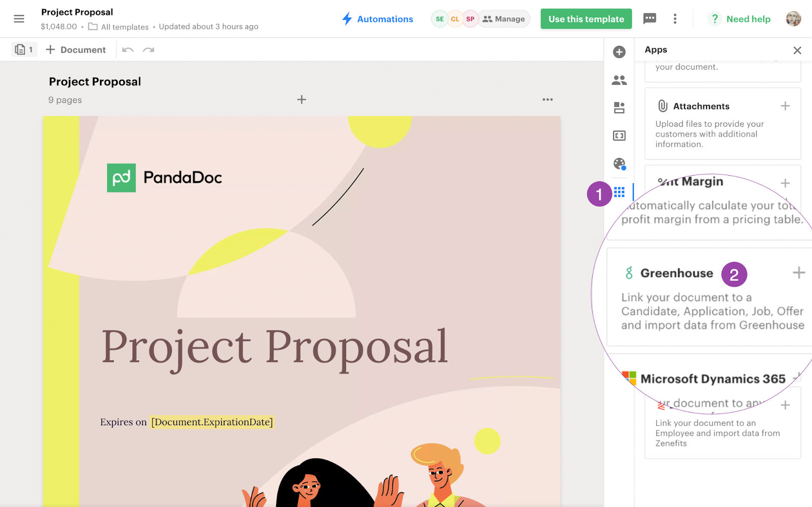Click the Document.ExpirationDate variable field
Image resolution: width=812 pixels, height=507 pixels.
(x=212, y=422)
